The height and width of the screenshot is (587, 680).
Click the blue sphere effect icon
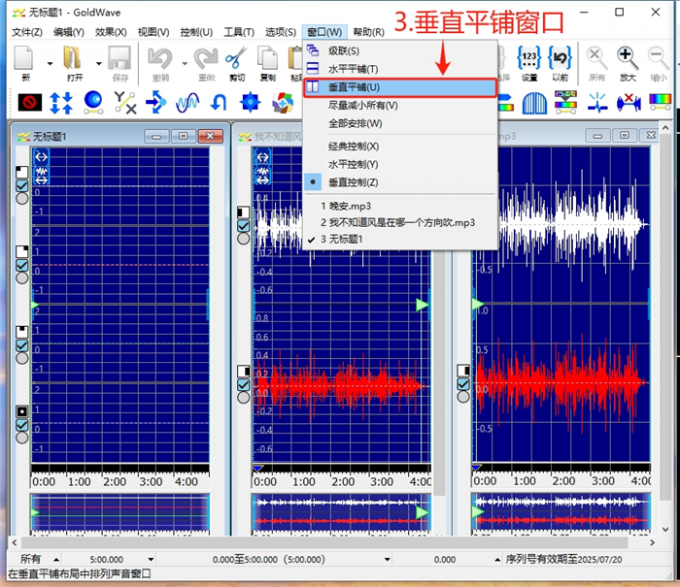click(93, 103)
